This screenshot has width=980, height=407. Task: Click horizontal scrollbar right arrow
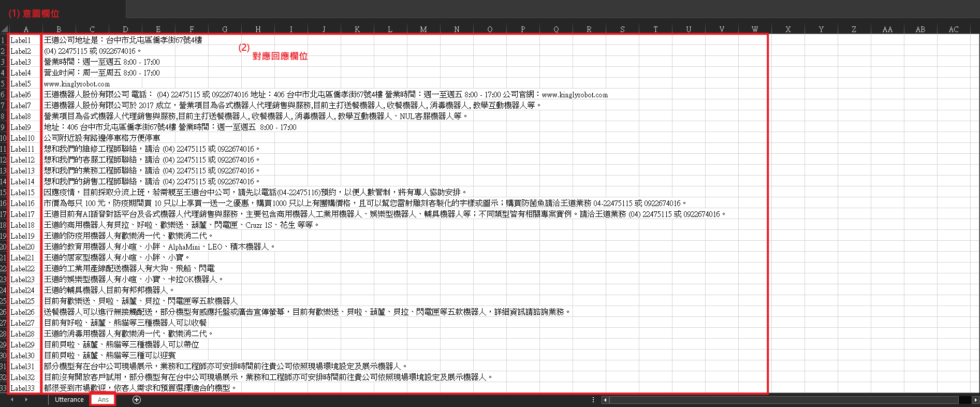tap(975, 400)
